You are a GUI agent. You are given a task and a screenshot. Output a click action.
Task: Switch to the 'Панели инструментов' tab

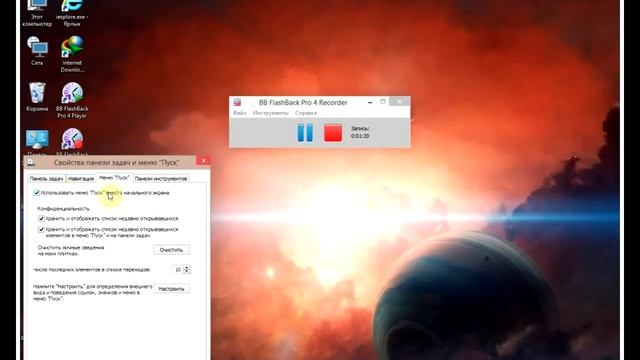[161, 179]
